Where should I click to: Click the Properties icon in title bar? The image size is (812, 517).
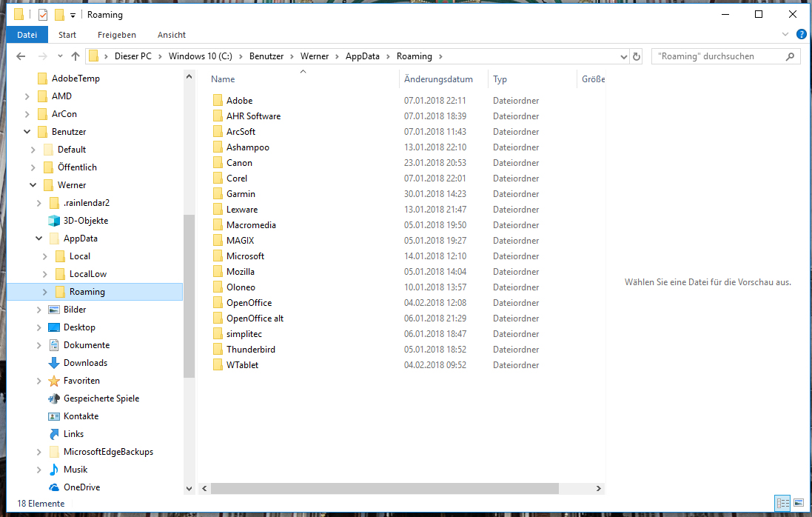pos(43,15)
